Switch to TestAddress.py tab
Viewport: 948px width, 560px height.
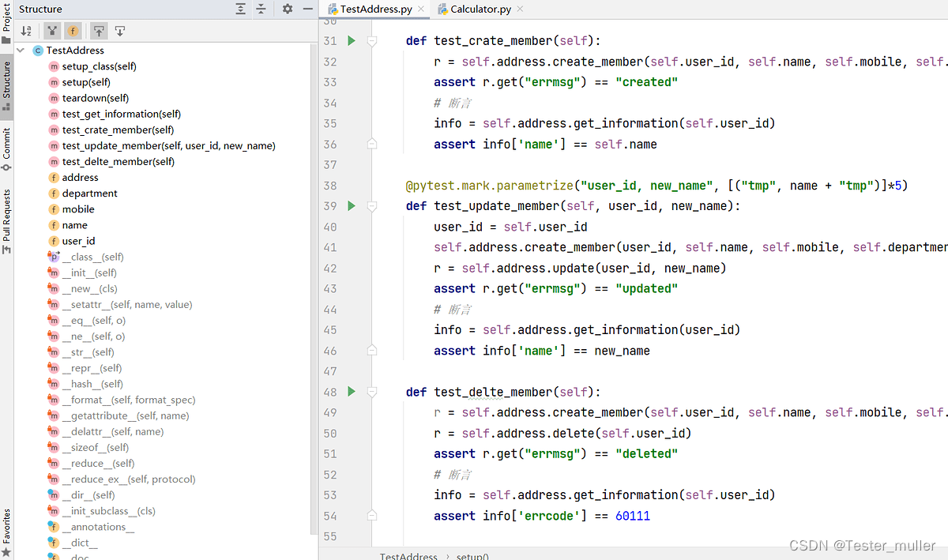tap(375, 9)
